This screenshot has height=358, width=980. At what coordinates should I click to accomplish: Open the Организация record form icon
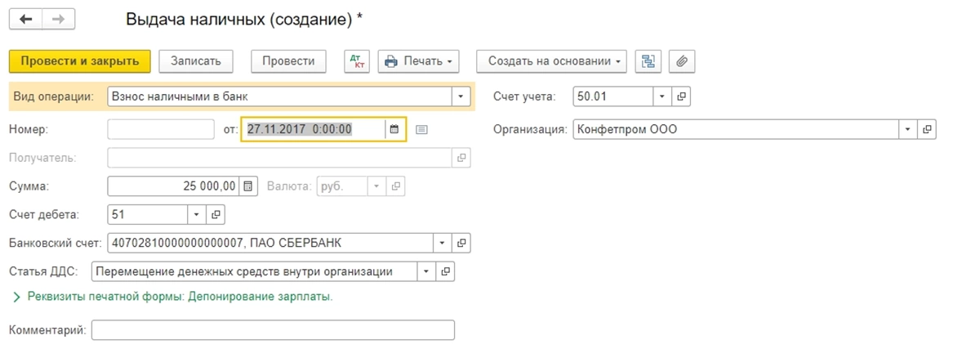tap(926, 129)
